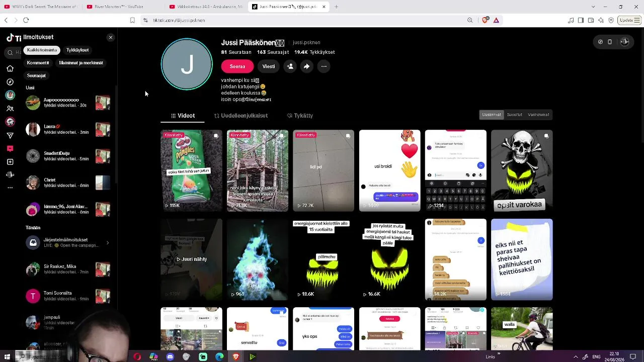Click the Seuraa follow button

(237, 66)
